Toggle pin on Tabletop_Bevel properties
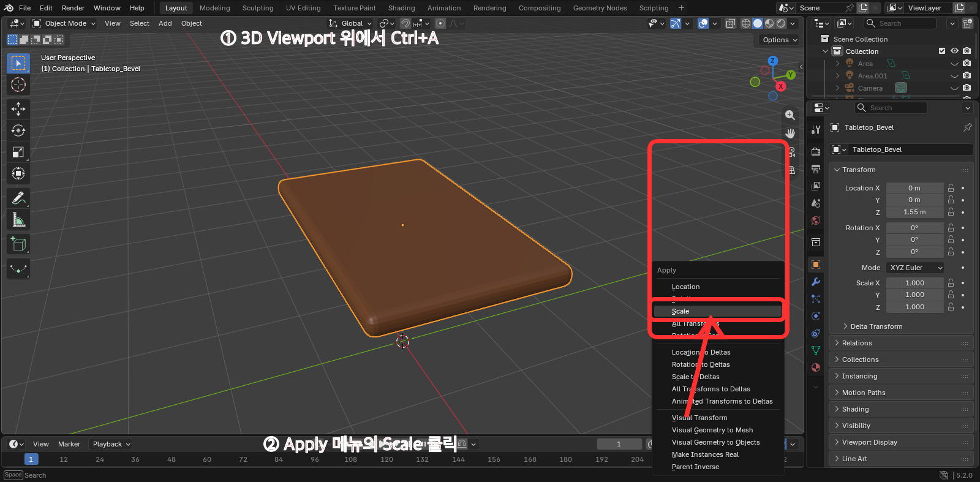This screenshot has height=482, width=980. click(968, 127)
